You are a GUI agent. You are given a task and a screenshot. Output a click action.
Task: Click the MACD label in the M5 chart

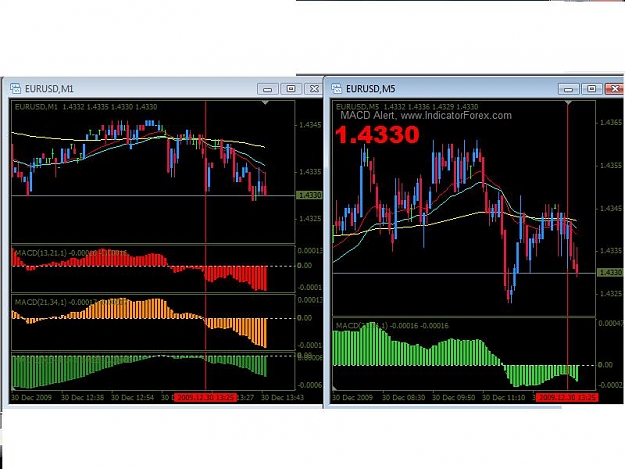tap(392, 326)
